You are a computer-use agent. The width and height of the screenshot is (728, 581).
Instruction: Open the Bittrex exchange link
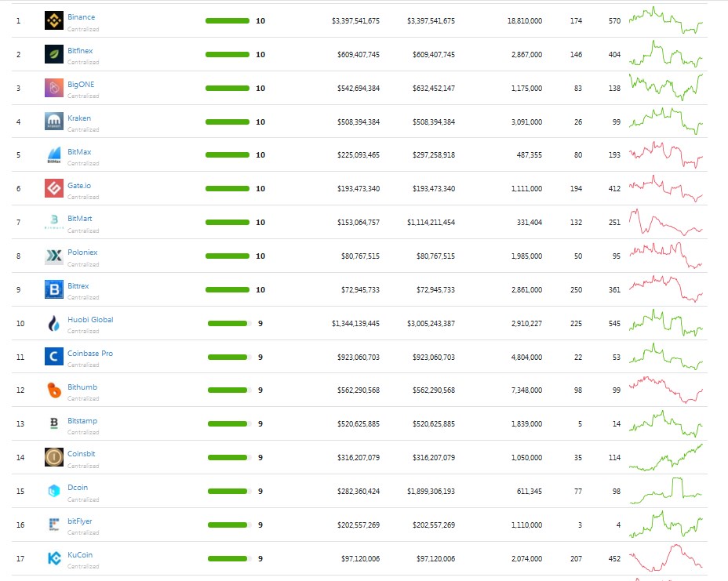pyautogui.click(x=78, y=286)
